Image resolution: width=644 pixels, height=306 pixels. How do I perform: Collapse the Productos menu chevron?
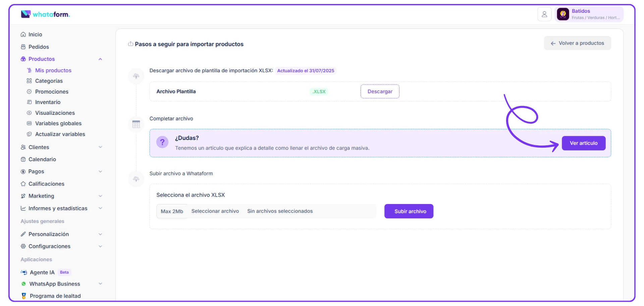(x=100, y=59)
